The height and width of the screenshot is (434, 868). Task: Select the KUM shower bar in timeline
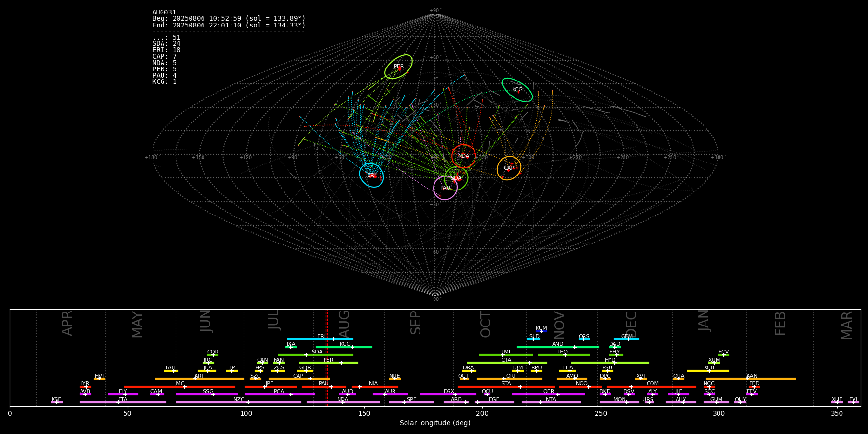point(542,331)
